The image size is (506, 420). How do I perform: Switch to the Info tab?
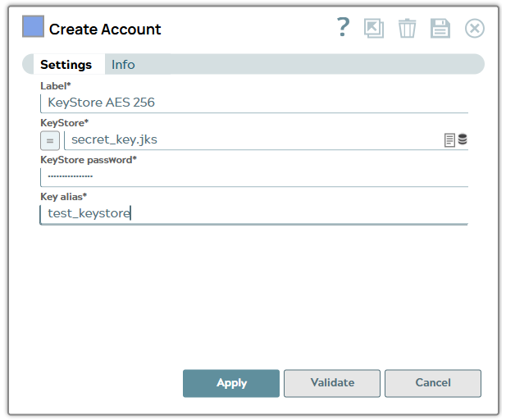point(123,65)
